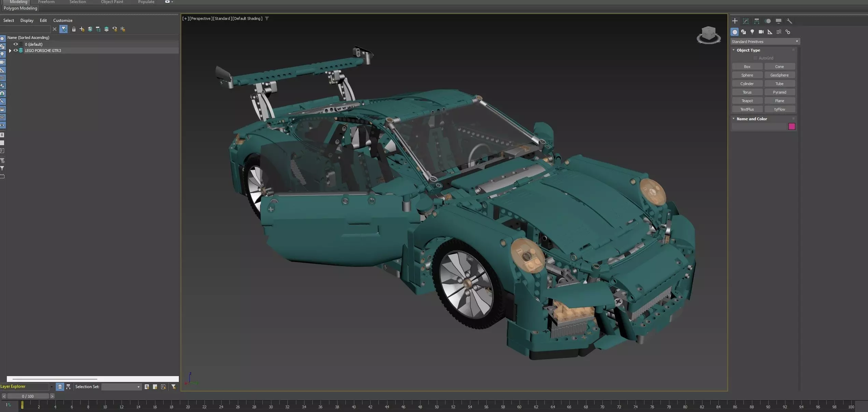This screenshot has width=868, height=412.
Task: Open the Modify command panel tab
Action: [x=746, y=21]
